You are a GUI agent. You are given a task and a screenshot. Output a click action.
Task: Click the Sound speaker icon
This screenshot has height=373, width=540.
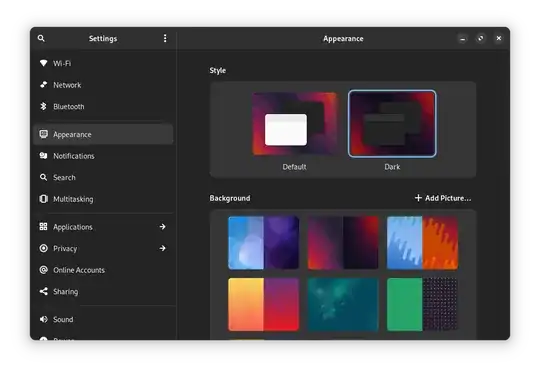coord(43,319)
